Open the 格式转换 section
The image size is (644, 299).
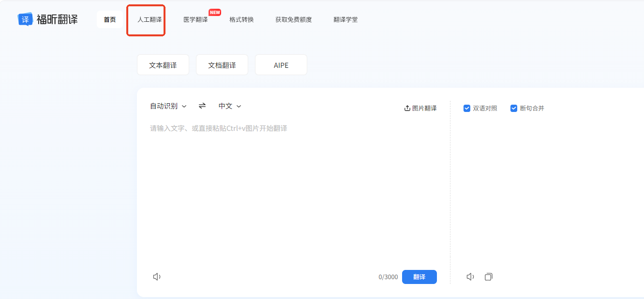(241, 19)
